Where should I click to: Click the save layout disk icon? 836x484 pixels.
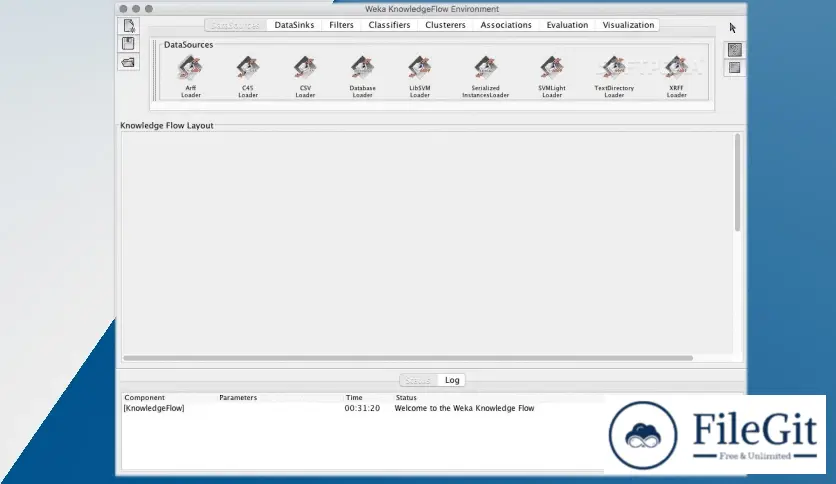[x=128, y=44]
